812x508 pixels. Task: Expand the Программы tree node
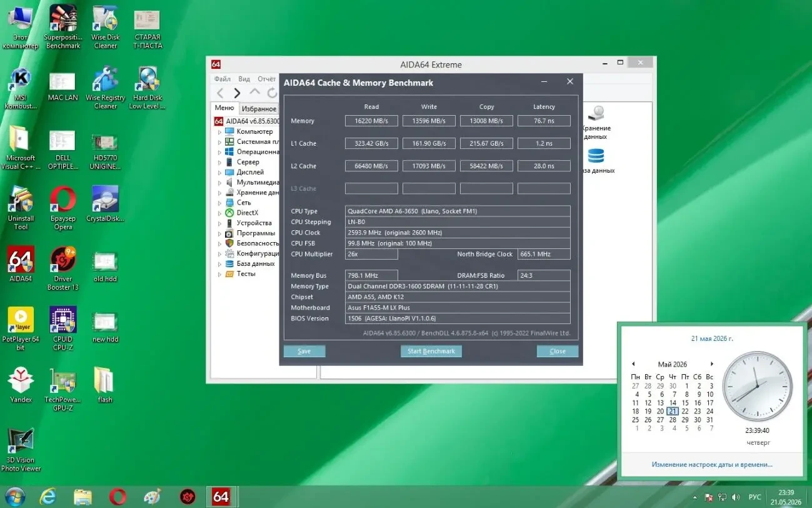pos(219,233)
